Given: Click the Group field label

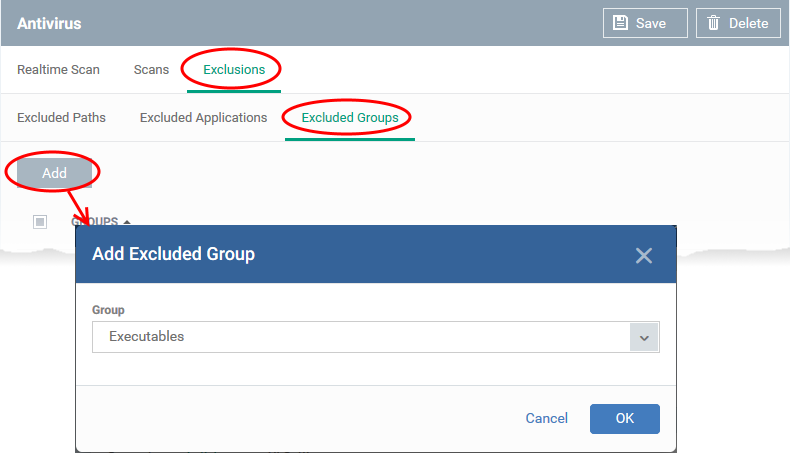Looking at the screenshot, I should click(x=108, y=310).
